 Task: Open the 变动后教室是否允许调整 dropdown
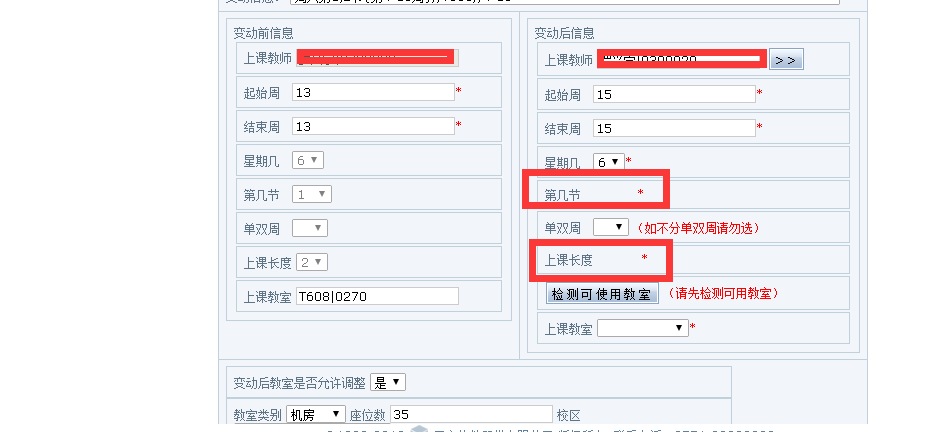pos(387,383)
